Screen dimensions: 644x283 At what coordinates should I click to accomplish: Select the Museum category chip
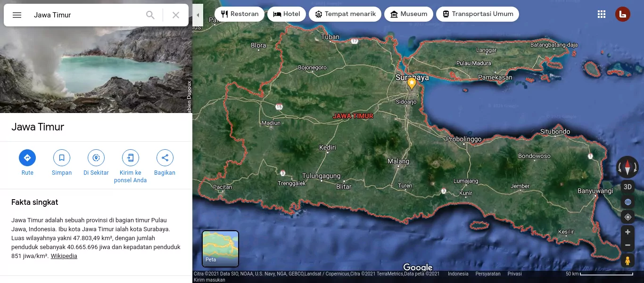point(409,14)
